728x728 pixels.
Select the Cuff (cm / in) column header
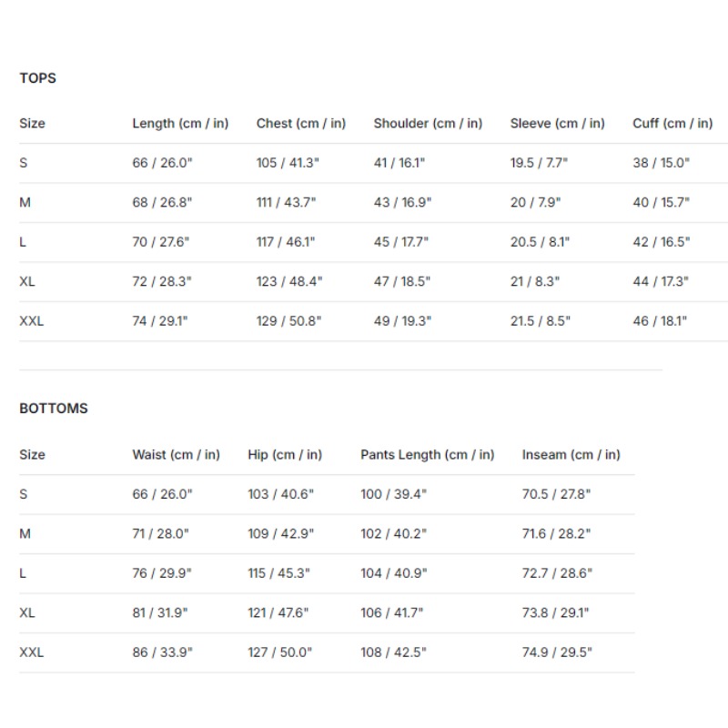tap(672, 124)
